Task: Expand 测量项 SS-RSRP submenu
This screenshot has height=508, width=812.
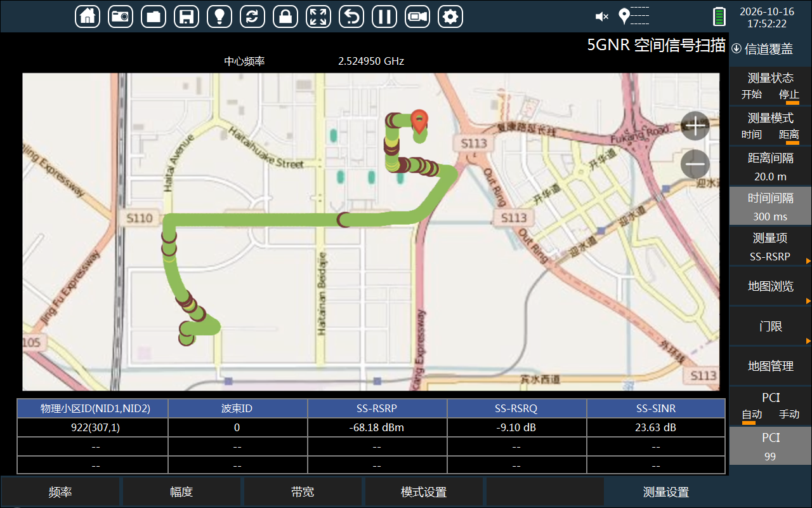Action: 771,247
